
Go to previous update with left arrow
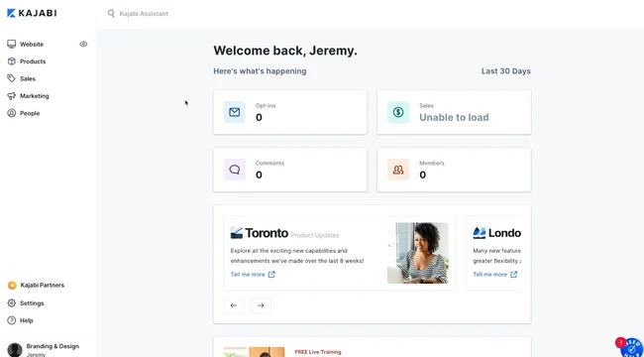(x=234, y=305)
